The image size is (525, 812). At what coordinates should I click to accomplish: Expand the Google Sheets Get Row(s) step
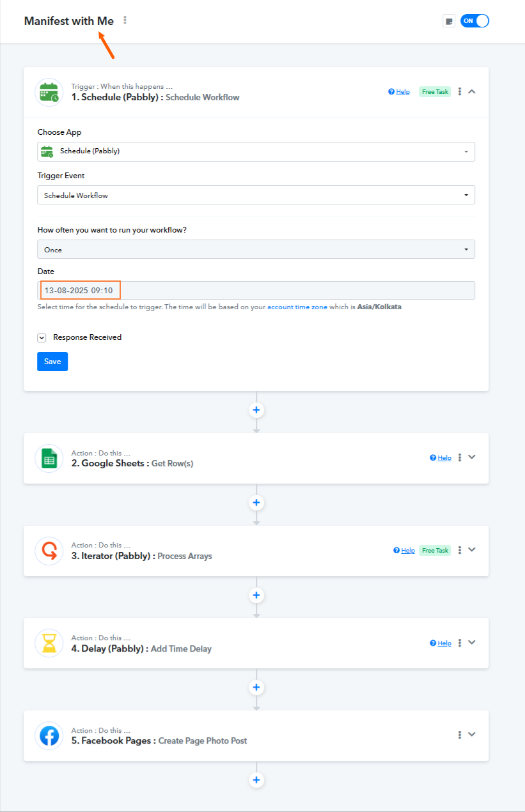coord(472,457)
